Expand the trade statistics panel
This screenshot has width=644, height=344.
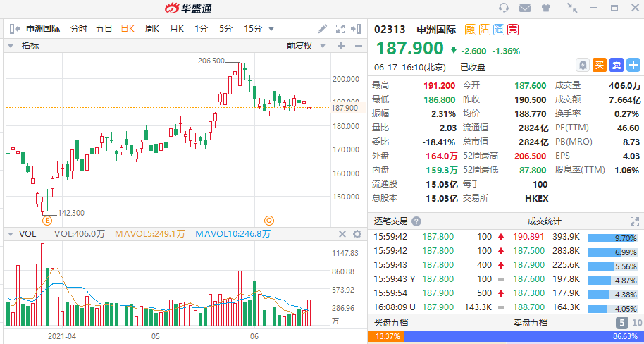(x=635, y=221)
